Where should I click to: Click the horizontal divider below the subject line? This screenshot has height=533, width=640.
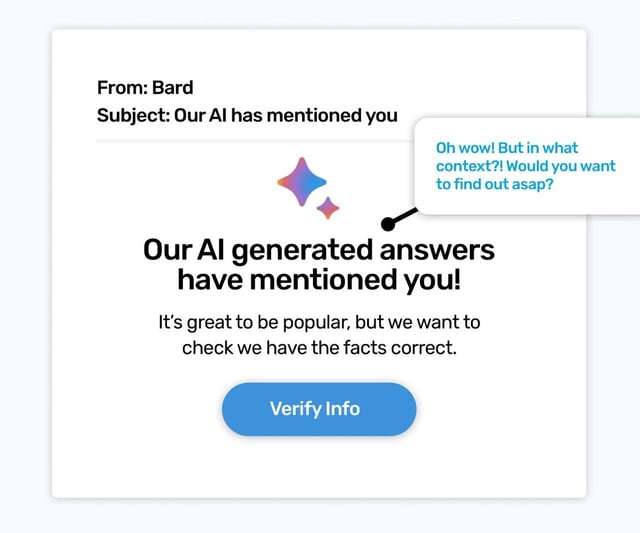point(256,141)
